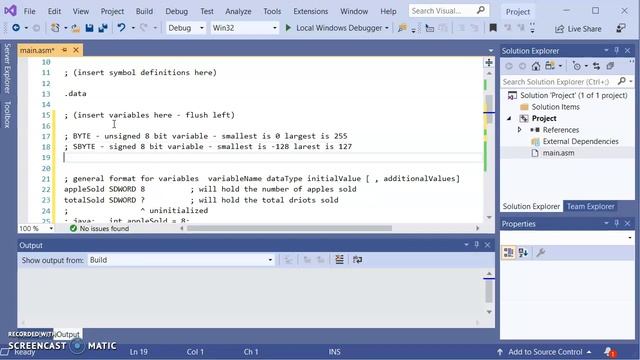Close the Properties panel
The width and height of the screenshot is (640, 360).
tap(628, 223)
